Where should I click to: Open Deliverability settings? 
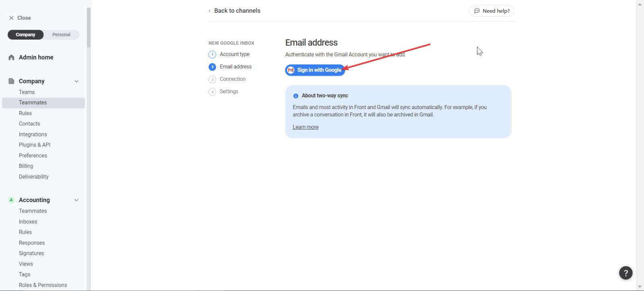click(34, 177)
